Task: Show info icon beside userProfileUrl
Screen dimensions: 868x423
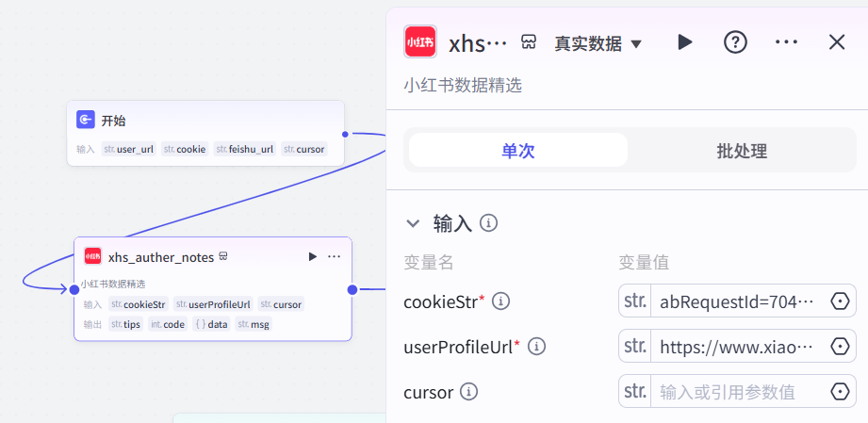Action: [536, 347]
